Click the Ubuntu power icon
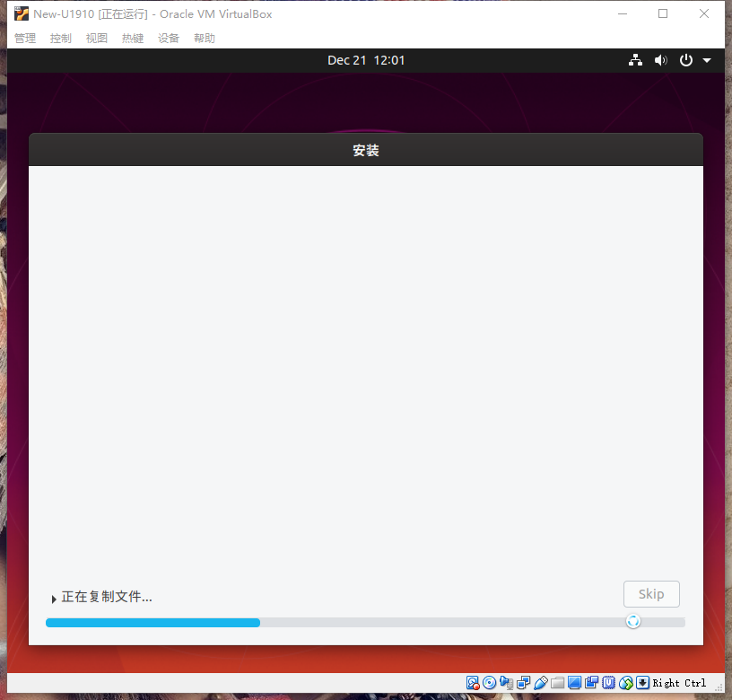 (x=685, y=60)
